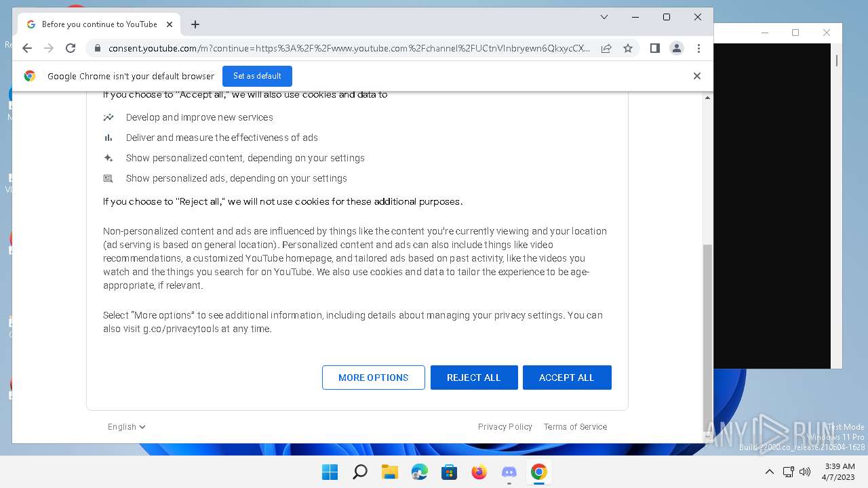Open the network status tray icon
This screenshot has width=868, height=488.
[x=788, y=472]
